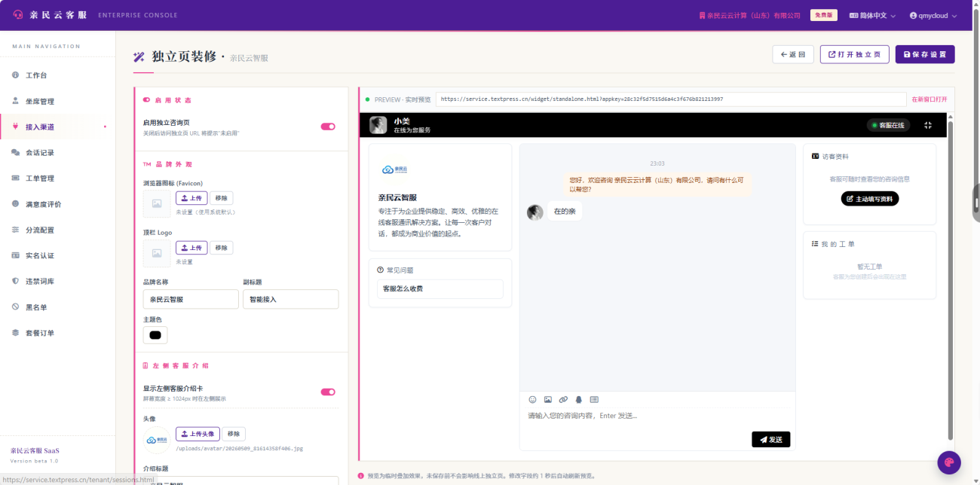Select 接入渠道 menu item

coord(58,127)
